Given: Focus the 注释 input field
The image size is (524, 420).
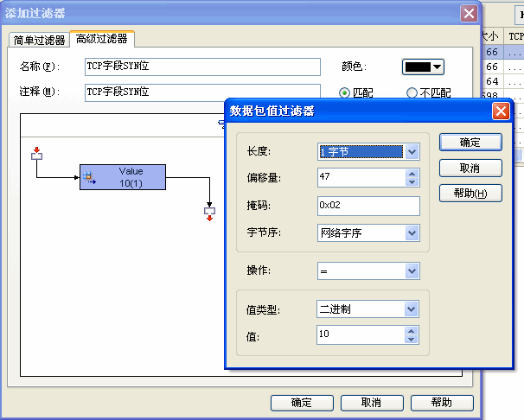Looking at the screenshot, I should point(202,92).
